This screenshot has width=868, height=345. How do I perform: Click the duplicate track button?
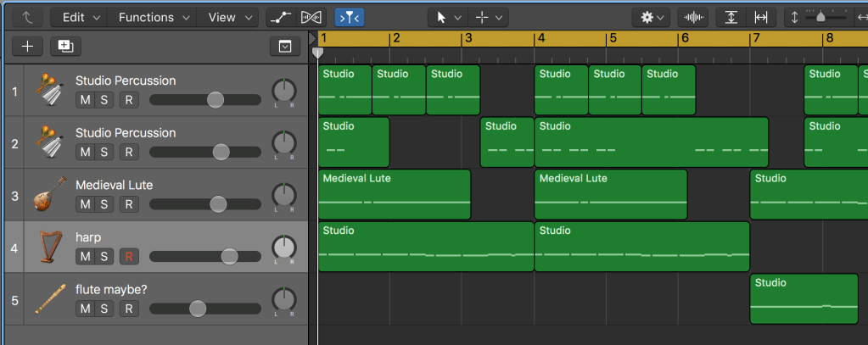coord(64,47)
